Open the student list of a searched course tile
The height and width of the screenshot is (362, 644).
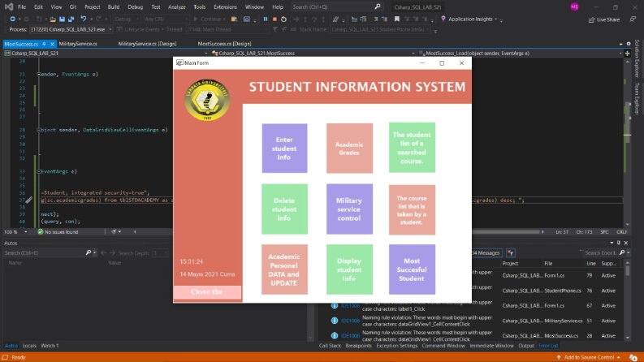point(412,148)
